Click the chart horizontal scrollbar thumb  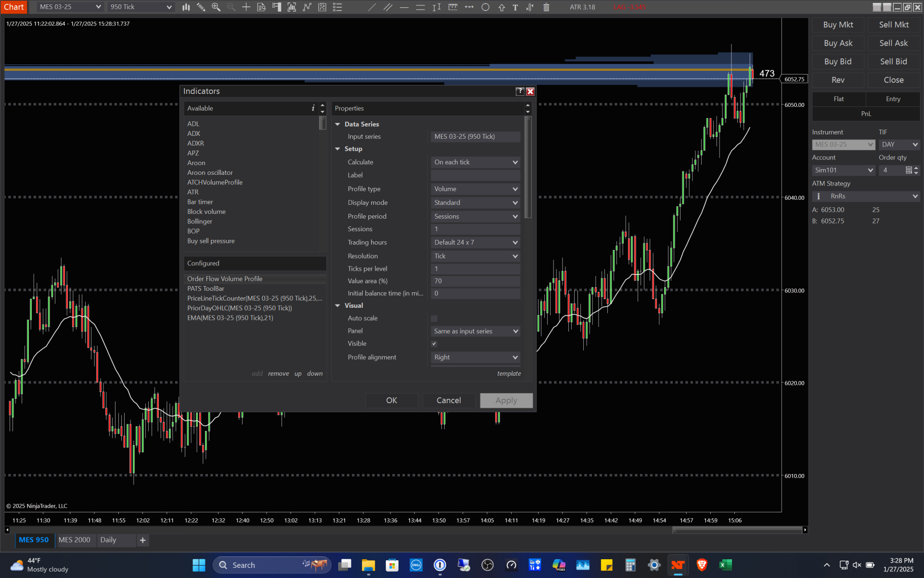click(x=736, y=530)
